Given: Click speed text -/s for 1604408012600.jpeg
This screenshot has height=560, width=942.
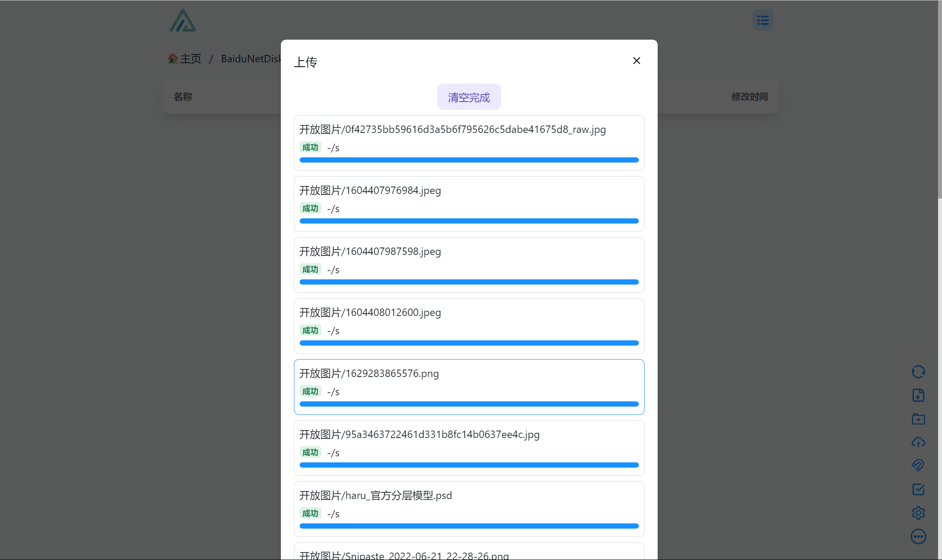Looking at the screenshot, I should coord(333,331).
